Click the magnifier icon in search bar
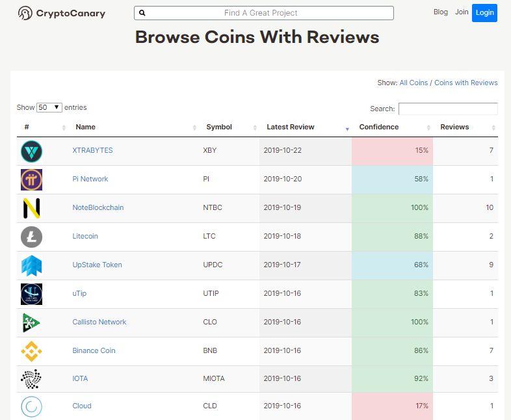Viewport: 511px width, 420px height. (142, 13)
